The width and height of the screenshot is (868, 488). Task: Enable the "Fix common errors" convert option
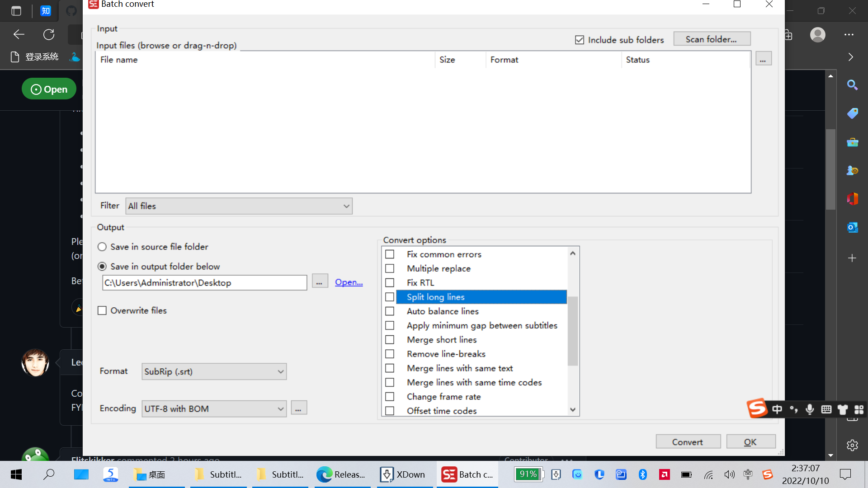click(390, 254)
